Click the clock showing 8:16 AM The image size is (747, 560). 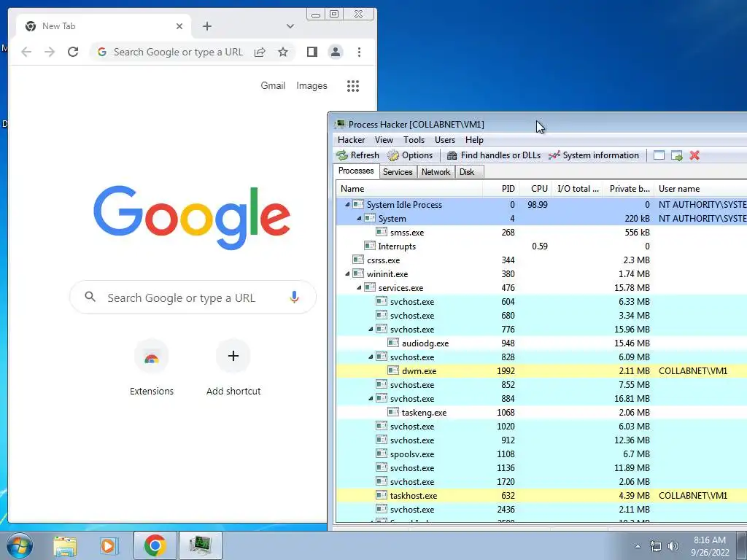click(710, 540)
